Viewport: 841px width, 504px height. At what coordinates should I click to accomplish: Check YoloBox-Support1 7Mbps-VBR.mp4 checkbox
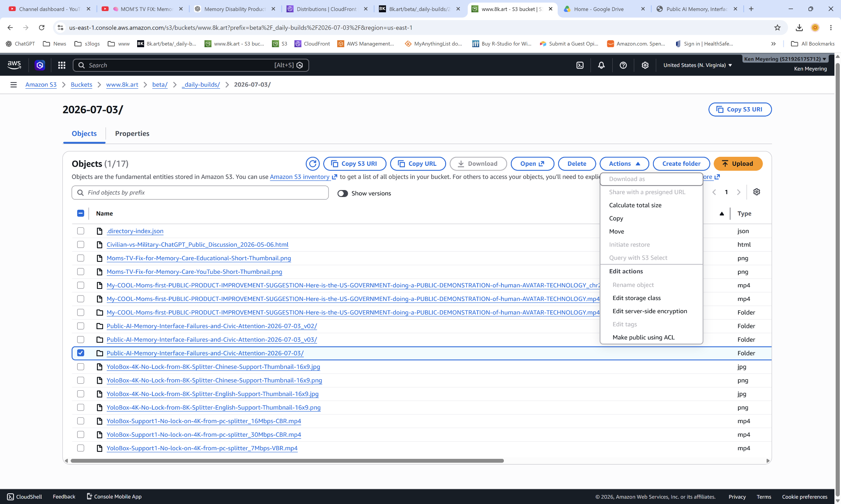click(80, 448)
